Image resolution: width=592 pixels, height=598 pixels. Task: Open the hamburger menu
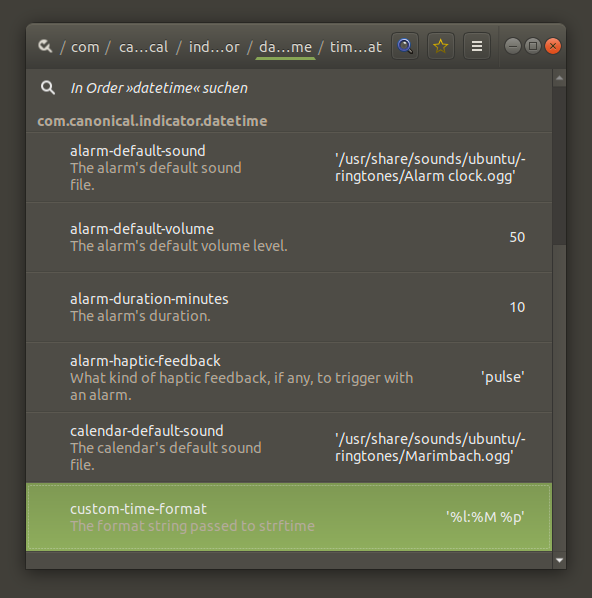(x=476, y=46)
